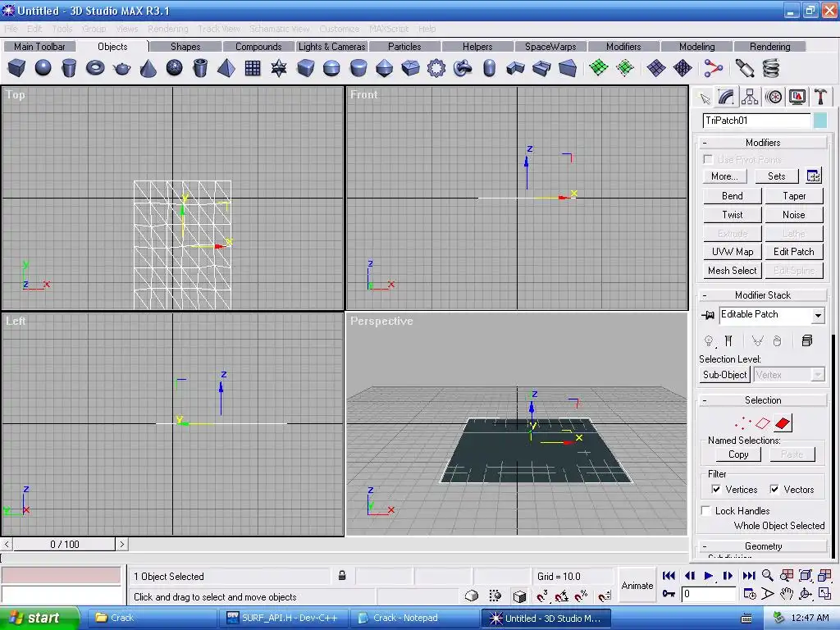Choose the Cylinder primitive icon

click(x=69, y=68)
